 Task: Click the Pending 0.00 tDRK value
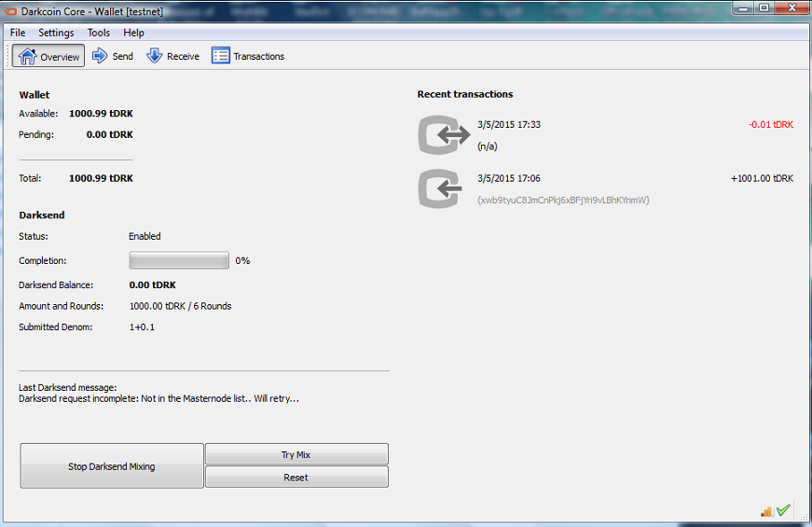(x=110, y=134)
